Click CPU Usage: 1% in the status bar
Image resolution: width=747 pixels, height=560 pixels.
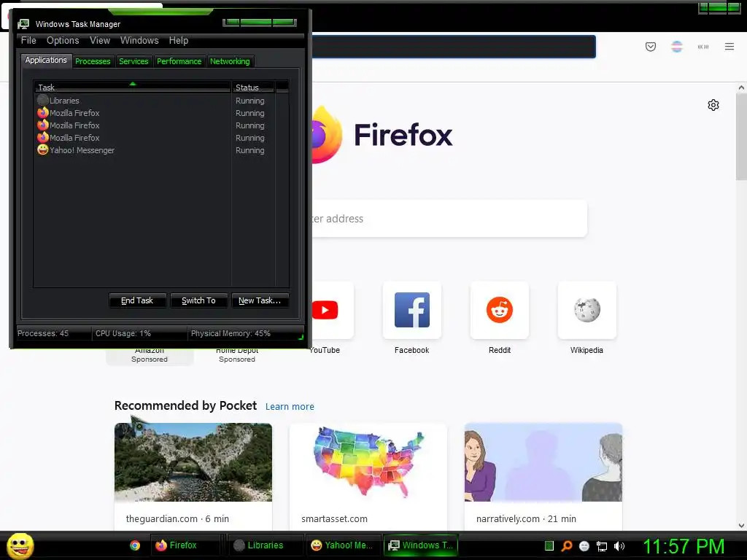123,333
